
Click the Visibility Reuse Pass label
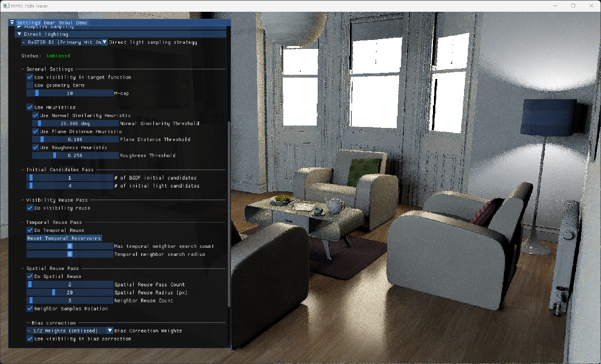pos(57,200)
